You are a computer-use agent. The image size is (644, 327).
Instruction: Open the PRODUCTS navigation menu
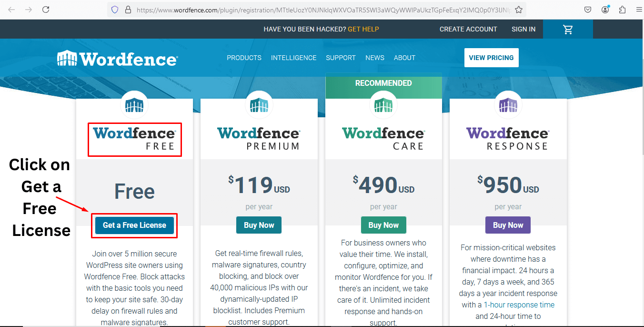click(244, 58)
